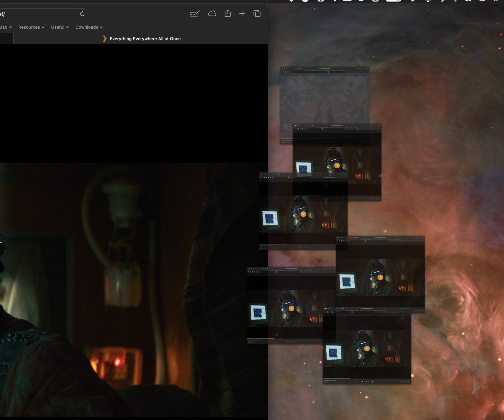504x420 pixels.
Task: Open the Share sheet icon
Action: (228, 13)
